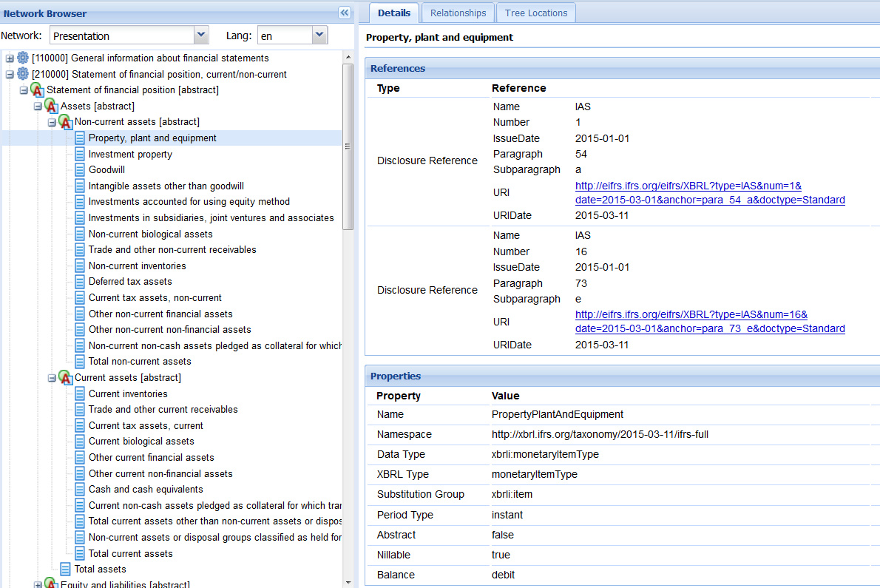Click the document icon beside Cash and cash equivalents
Image resolution: width=880 pixels, height=588 pixels.
80,490
